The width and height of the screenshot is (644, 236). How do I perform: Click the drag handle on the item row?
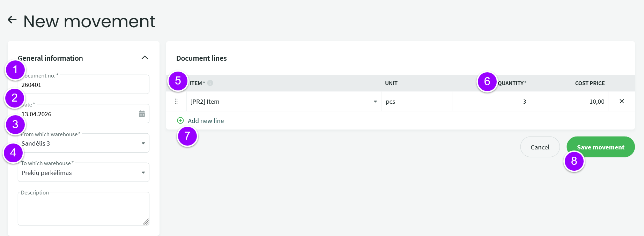(176, 101)
